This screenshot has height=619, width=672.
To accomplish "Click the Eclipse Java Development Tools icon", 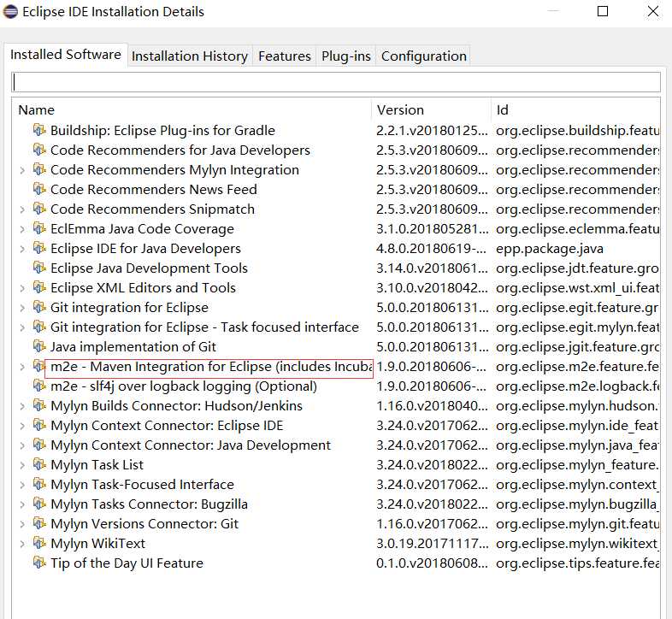I will [39, 268].
